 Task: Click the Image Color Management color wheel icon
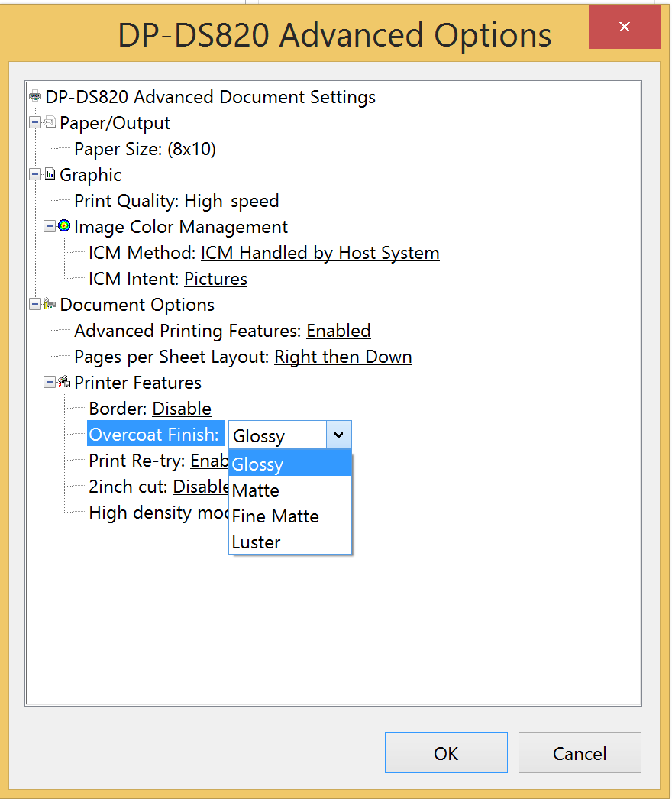tap(64, 225)
